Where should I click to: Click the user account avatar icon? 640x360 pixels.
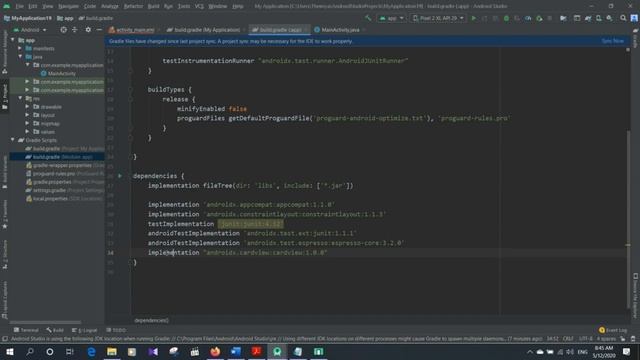coord(634,18)
